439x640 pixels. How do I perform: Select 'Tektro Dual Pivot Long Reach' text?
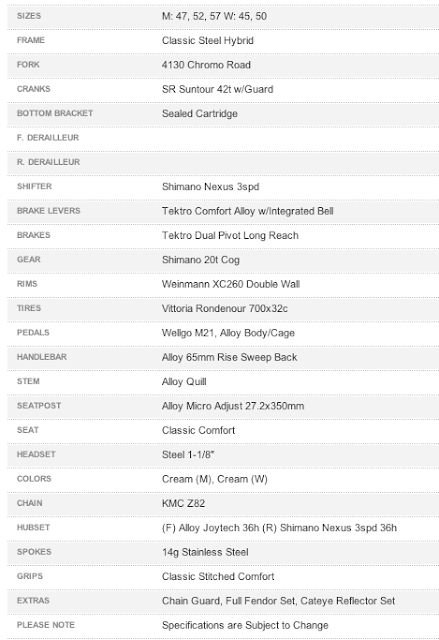pos(230,235)
